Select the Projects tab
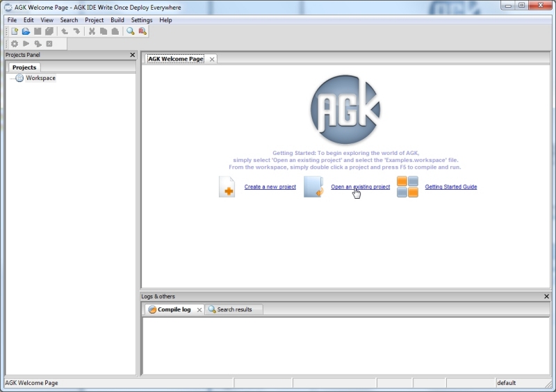The image size is (556, 392). pos(24,67)
